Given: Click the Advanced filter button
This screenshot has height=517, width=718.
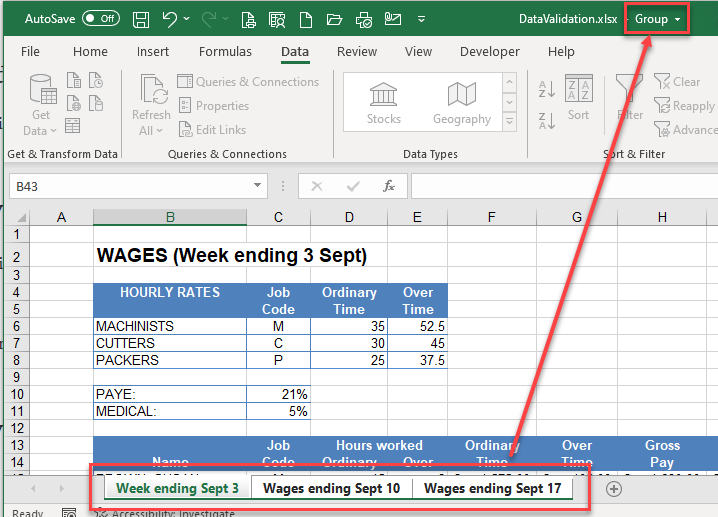Looking at the screenshot, I should point(685,130).
